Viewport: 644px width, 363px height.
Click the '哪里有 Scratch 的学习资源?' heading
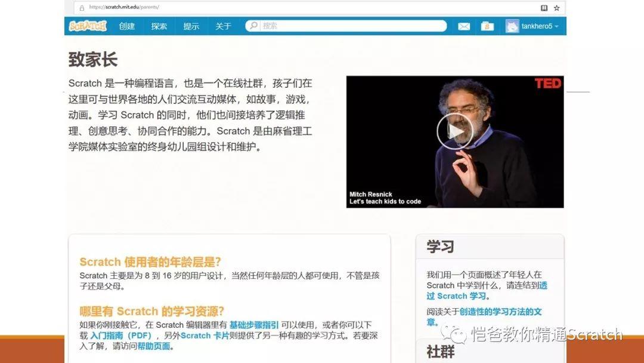(151, 311)
